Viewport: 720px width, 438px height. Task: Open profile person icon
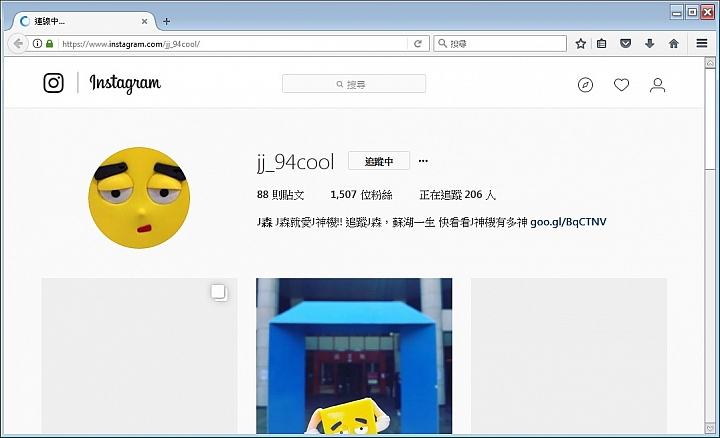[657, 85]
